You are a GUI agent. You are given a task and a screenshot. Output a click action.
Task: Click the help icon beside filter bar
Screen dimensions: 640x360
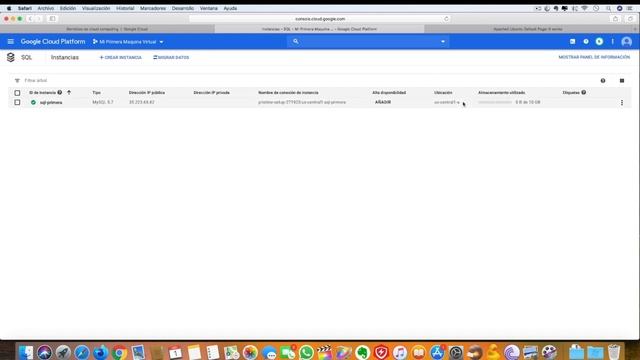tap(603, 81)
